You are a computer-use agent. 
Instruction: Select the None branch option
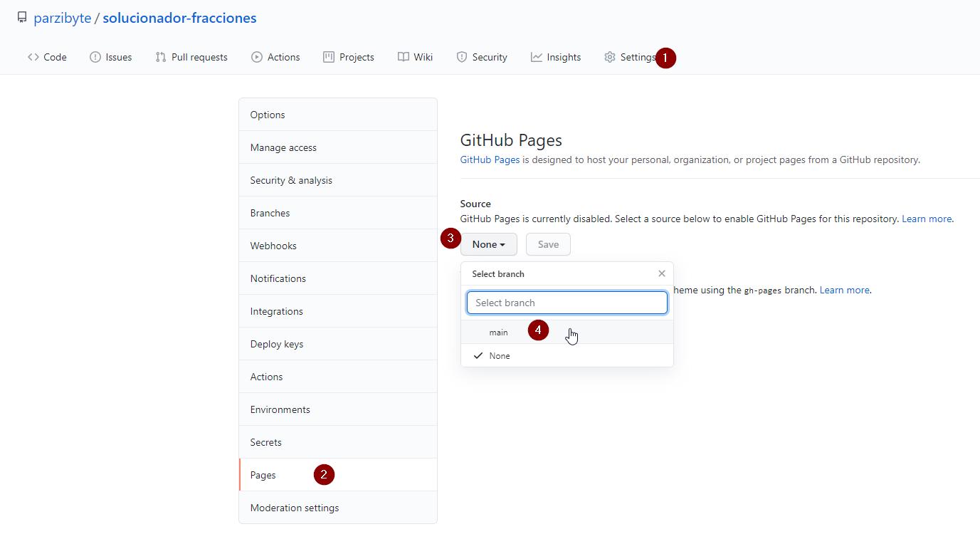[x=567, y=355]
